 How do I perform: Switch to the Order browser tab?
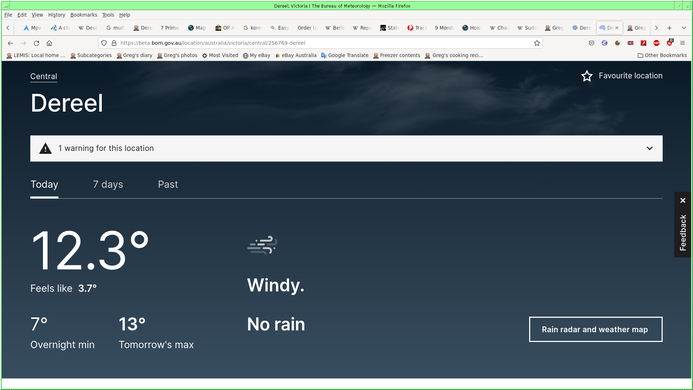tap(307, 28)
